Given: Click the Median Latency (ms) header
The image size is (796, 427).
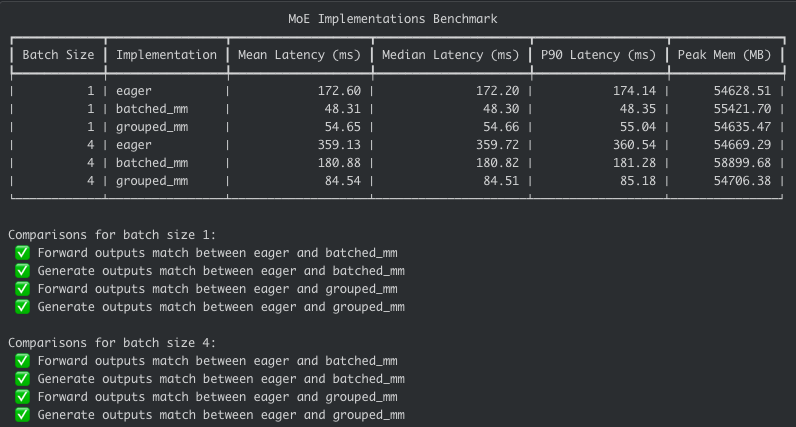Looking at the screenshot, I should (451, 55).
